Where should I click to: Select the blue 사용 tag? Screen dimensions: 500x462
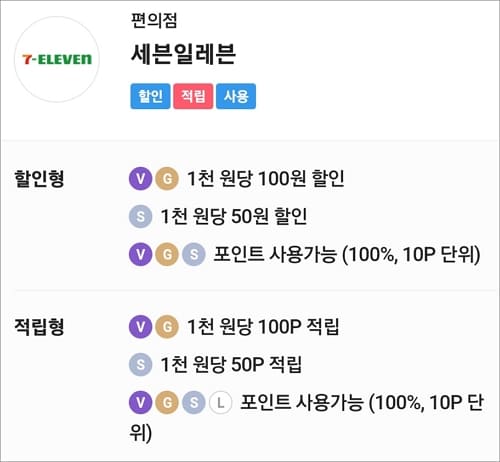[236, 96]
